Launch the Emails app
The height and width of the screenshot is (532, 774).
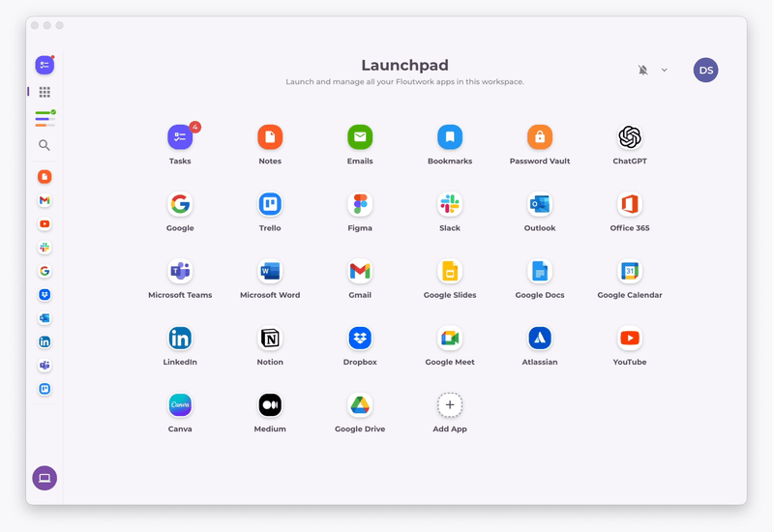(360, 136)
